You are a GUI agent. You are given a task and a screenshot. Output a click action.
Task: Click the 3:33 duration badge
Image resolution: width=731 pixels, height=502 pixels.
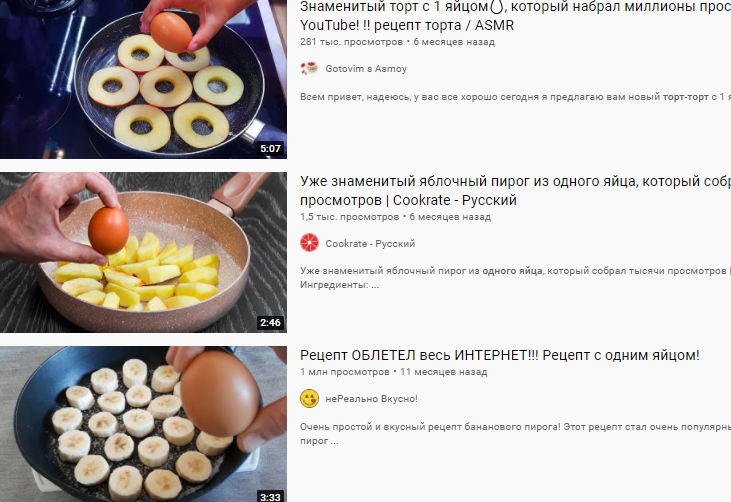click(x=270, y=496)
